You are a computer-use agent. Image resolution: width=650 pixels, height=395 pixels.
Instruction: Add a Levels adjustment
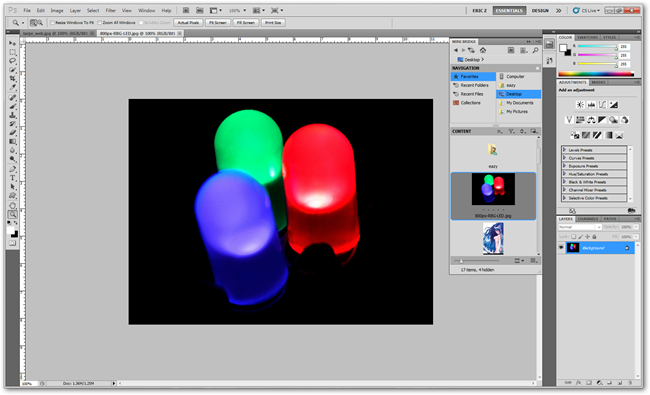point(592,105)
